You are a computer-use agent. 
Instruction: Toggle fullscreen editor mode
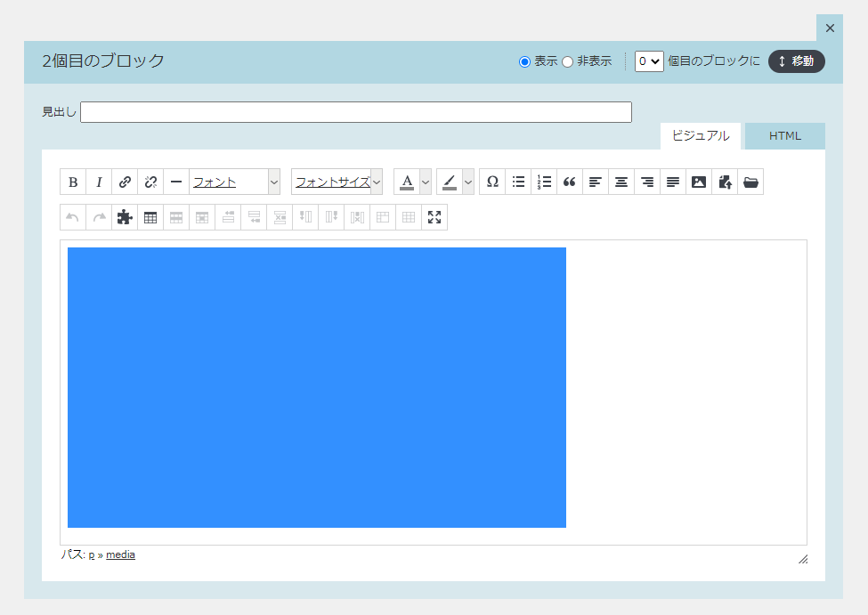click(x=434, y=217)
